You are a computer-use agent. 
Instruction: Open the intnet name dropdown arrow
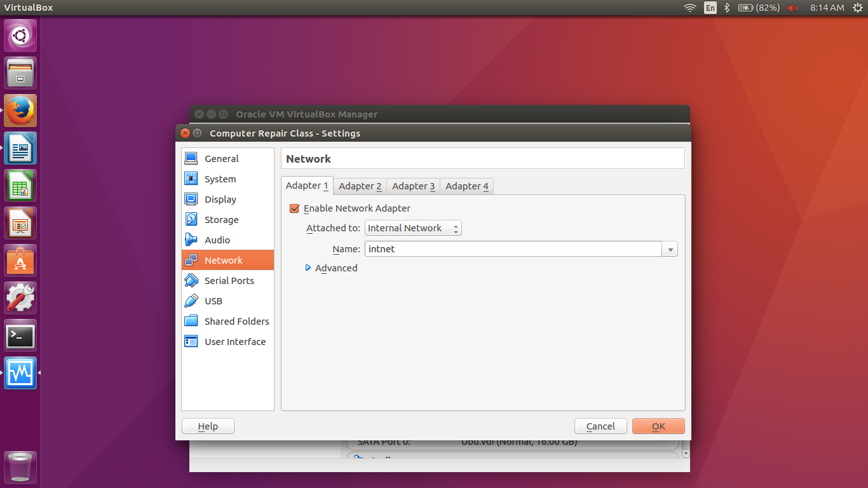point(670,249)
